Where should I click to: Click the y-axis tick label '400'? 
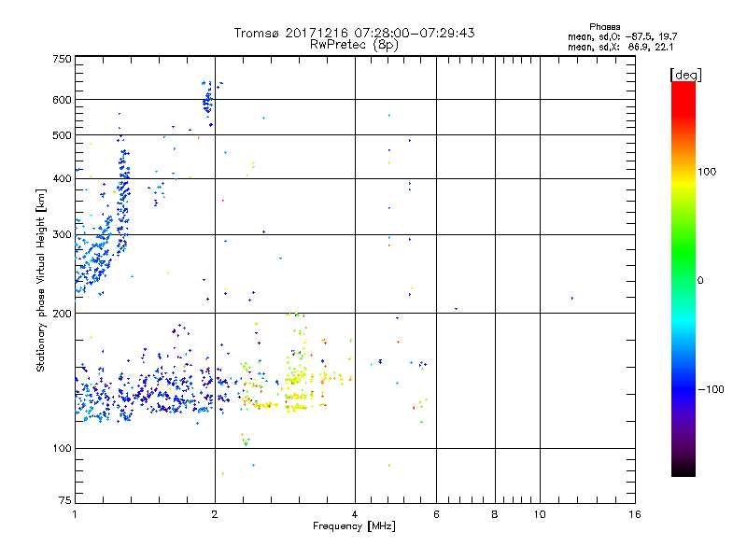pos(62,179)
